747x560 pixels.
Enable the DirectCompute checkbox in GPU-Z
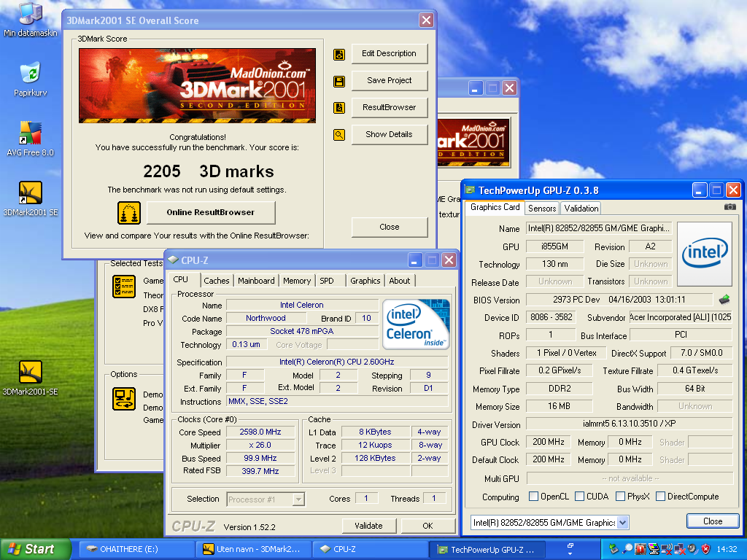[660, 496]
